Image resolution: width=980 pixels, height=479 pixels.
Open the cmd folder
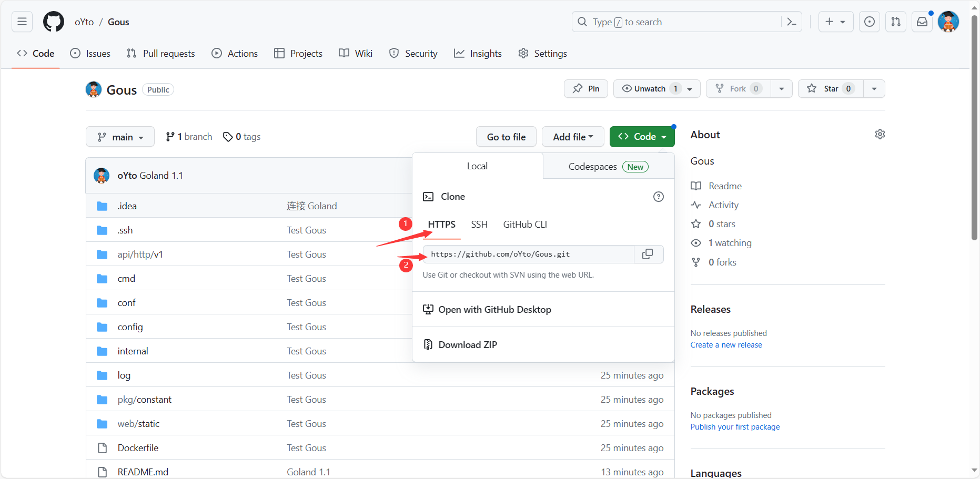(126, 279)
